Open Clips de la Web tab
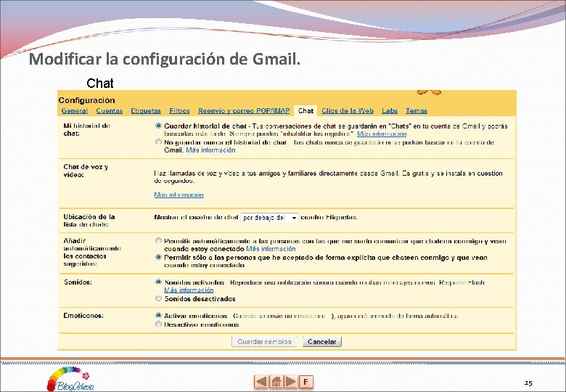 tap(348, 111)
